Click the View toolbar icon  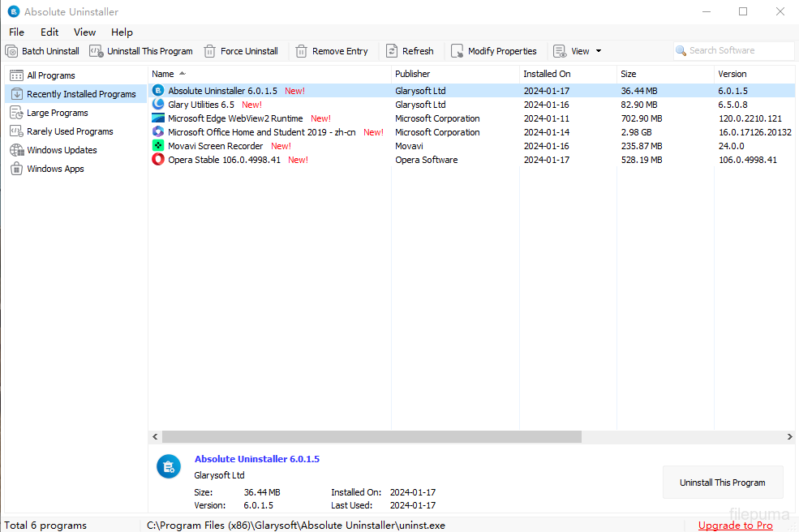(x=560, y=51)
